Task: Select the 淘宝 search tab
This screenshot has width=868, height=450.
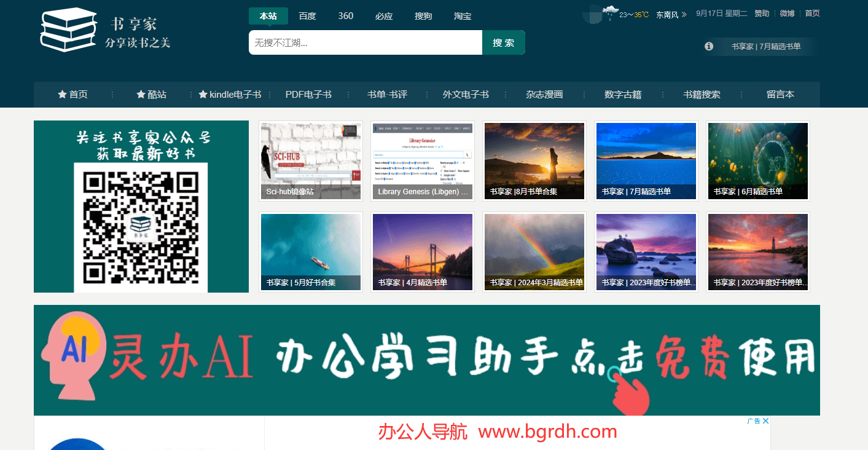Action: point(463,16)
